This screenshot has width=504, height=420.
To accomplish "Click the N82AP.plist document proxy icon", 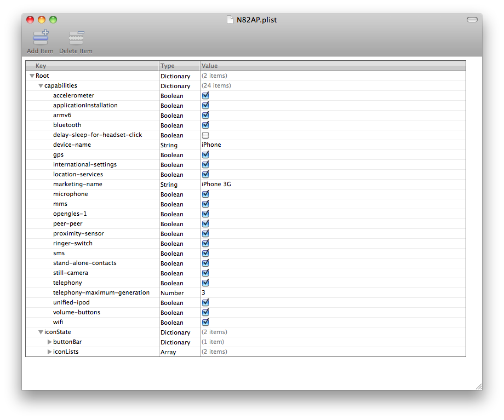I will [230, 20].
